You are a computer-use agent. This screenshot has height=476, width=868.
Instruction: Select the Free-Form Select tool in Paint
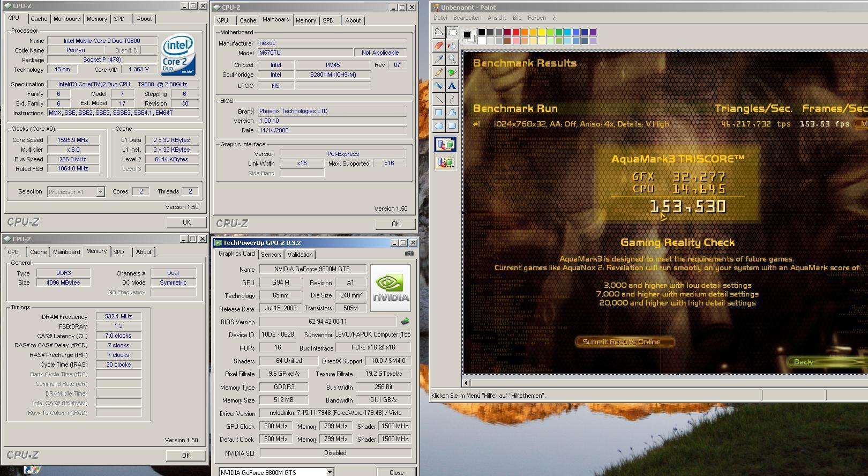click(x=439, y=32)
